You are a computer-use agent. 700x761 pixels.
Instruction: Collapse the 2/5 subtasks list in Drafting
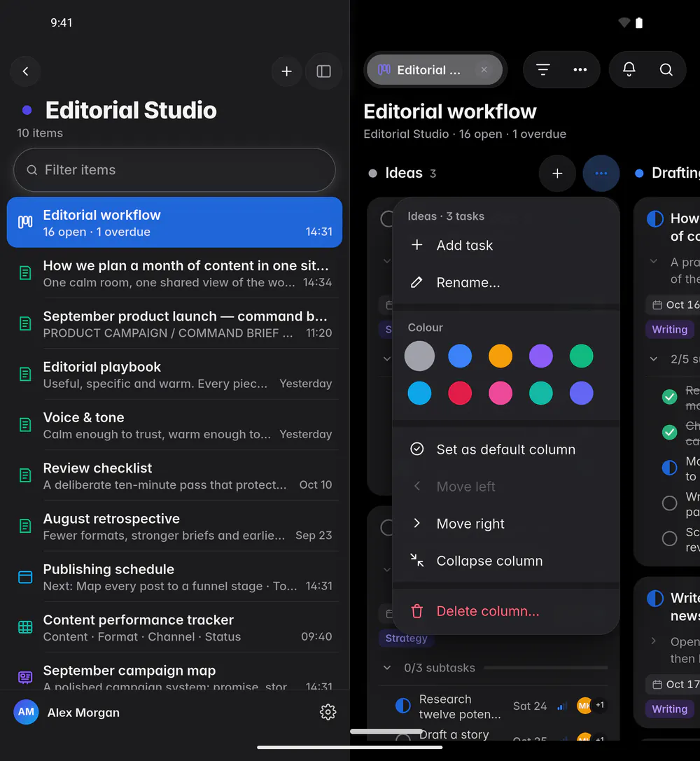click(653, 359)
